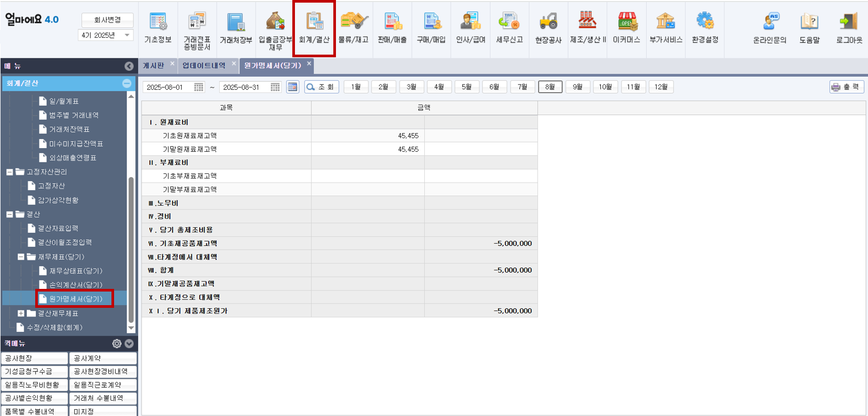Open the 판매/매출 icon
This screenshot has height=416, width=868.
tap(392, 28)
